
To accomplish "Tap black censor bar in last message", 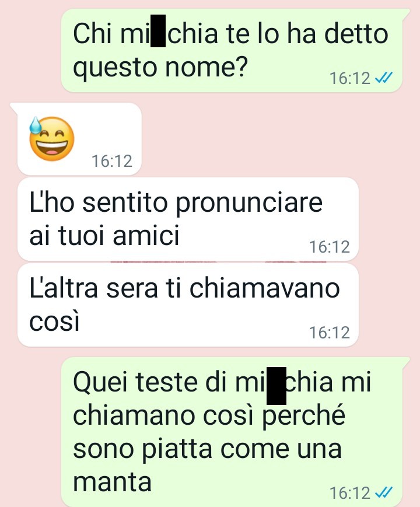I will pyautogui.click(x=276, y=386).
